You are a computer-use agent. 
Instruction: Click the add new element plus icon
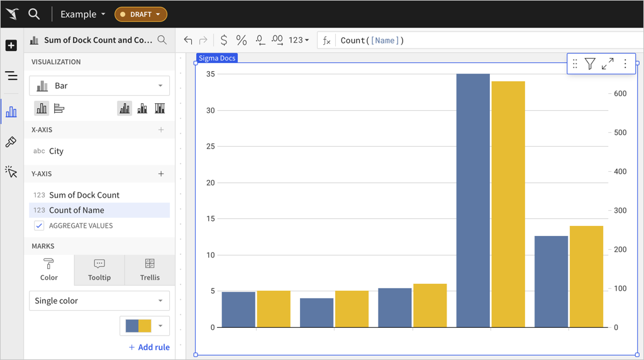click(x=11, y=45)
